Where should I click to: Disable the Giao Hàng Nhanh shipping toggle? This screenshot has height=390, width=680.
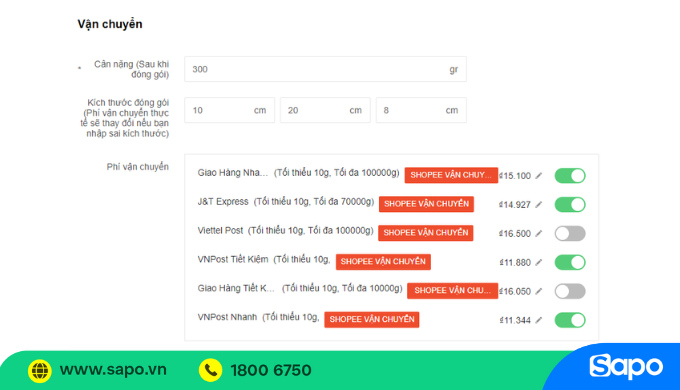pos(570,176)
